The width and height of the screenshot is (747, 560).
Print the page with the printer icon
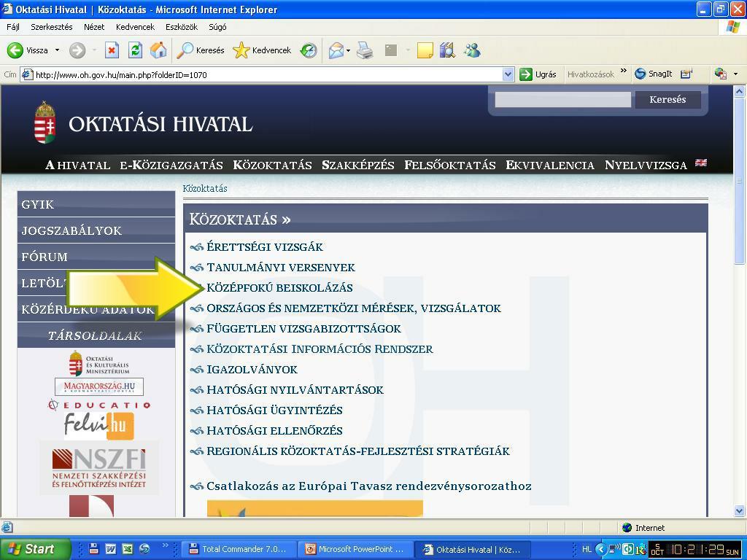click(x=365, y=50)
